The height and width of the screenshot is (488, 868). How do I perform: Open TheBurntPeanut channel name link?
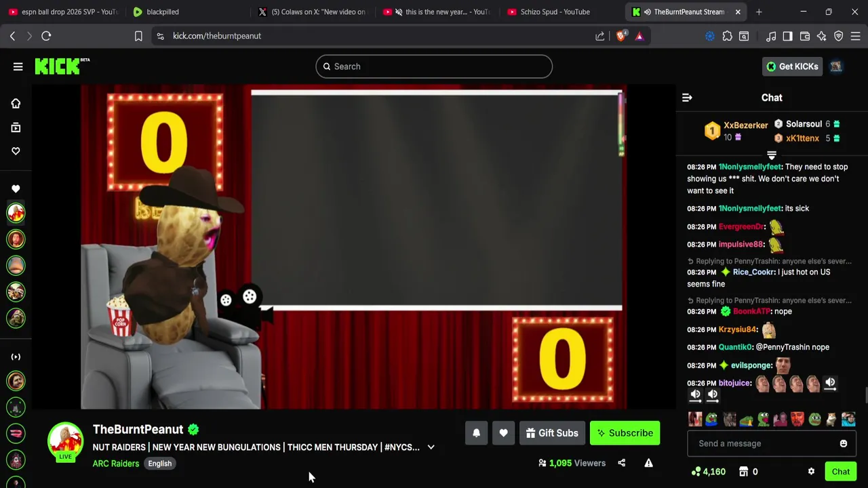click(x=138, y=429)
